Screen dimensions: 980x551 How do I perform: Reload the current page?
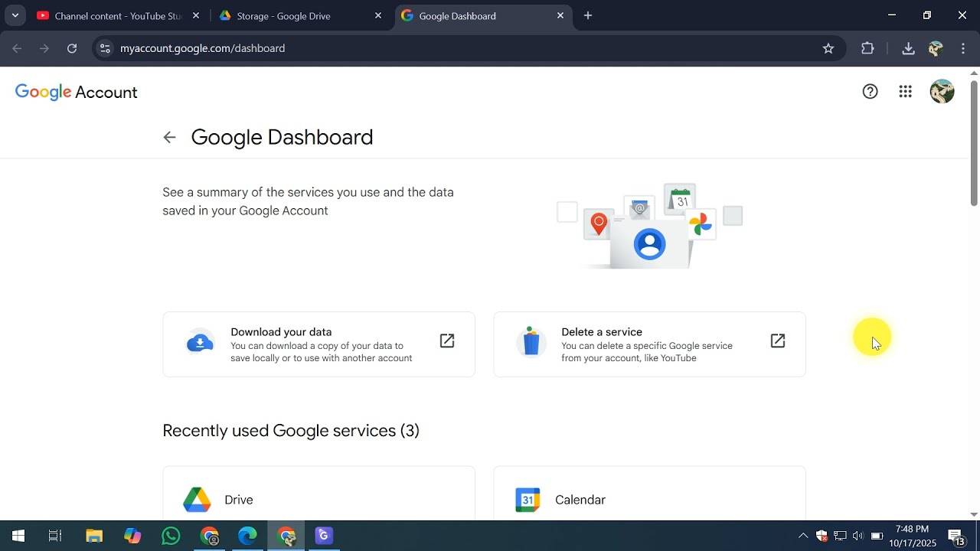(x=72, y=48)
